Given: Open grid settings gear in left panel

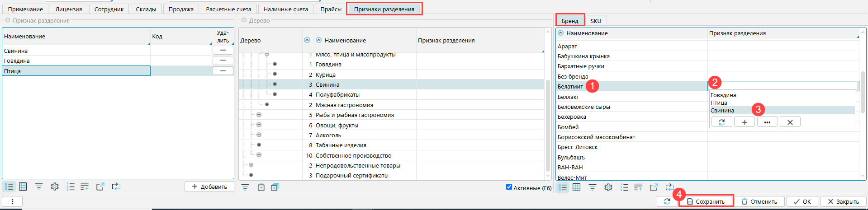Looking at the screenshot, I should (x=55, y=187).
